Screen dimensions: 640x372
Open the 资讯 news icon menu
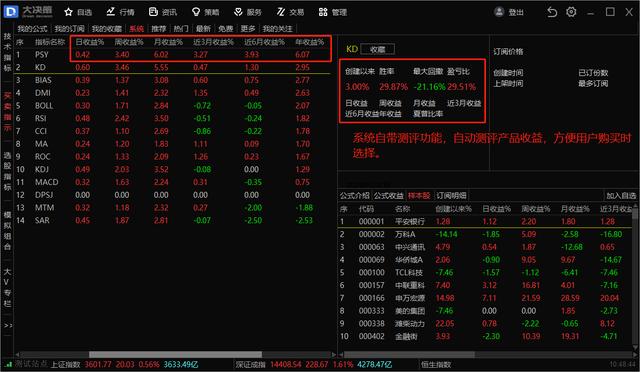pyautogui.click(x=162, y=12)
